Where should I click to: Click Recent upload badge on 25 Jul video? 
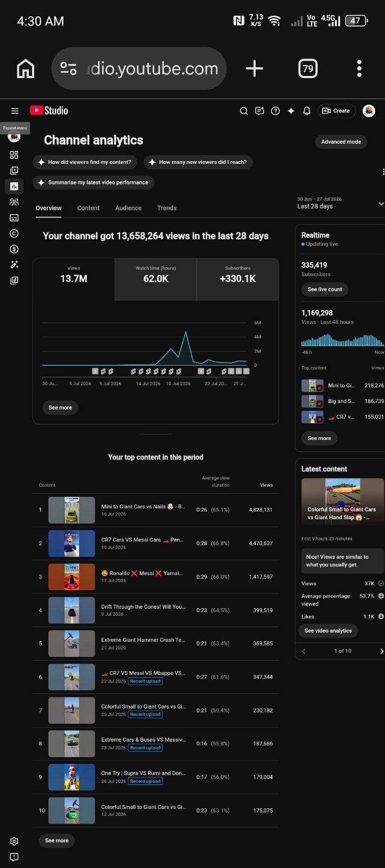146,714
